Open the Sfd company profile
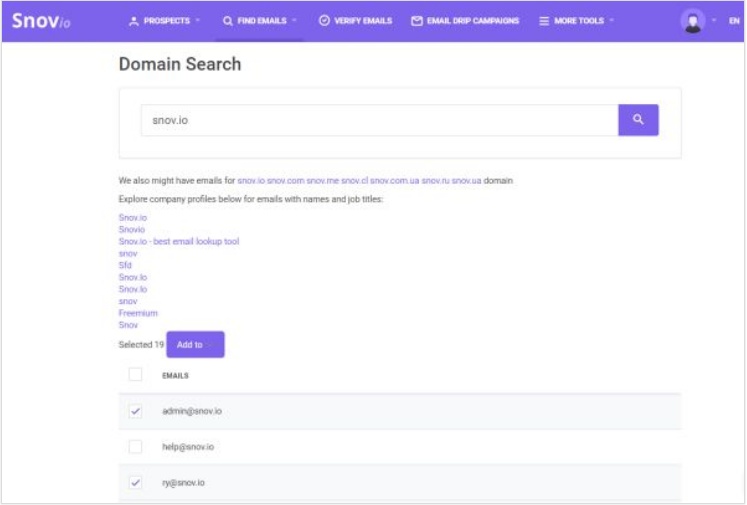This screenshot has height=505, width=747. click(125, 265)
